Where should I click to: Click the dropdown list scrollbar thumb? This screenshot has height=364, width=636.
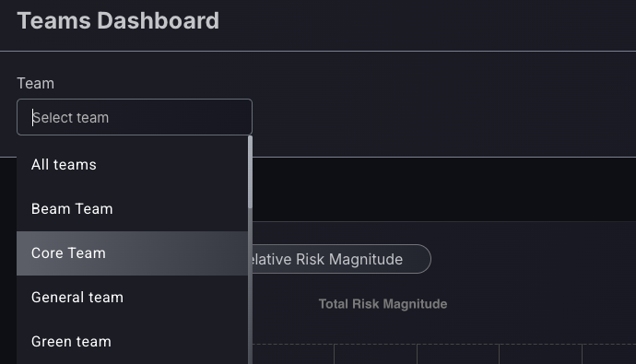pyautogui.click(x=251, y=172)
